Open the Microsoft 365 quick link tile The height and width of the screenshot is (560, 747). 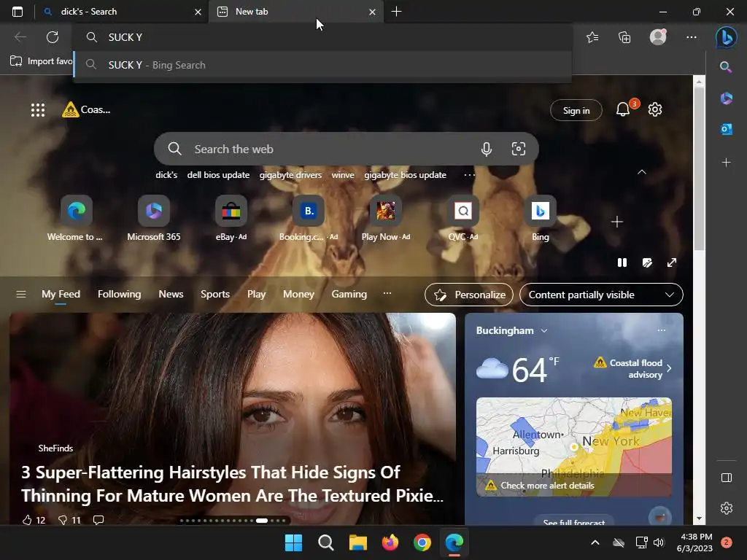(x=153, y=219)
